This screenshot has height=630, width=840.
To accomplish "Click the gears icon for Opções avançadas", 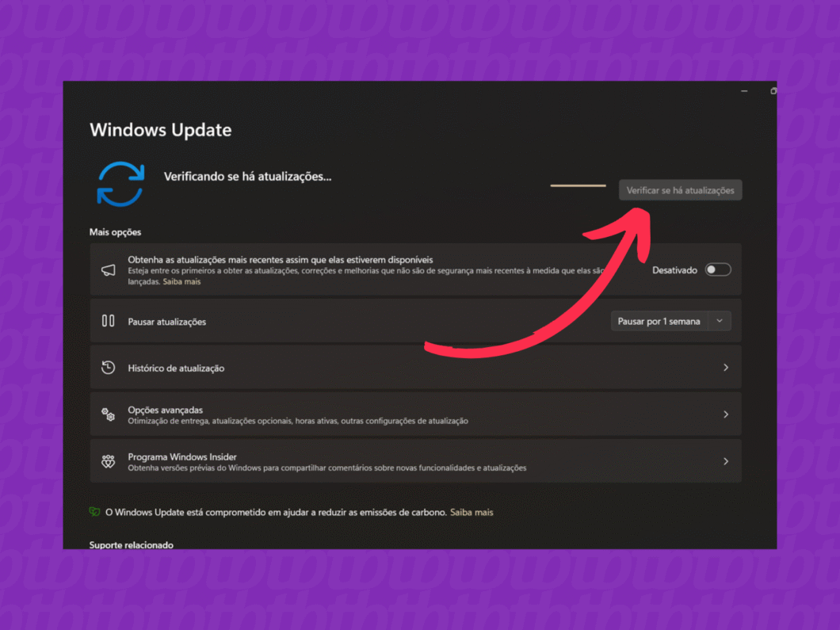I will pos(109,414).
